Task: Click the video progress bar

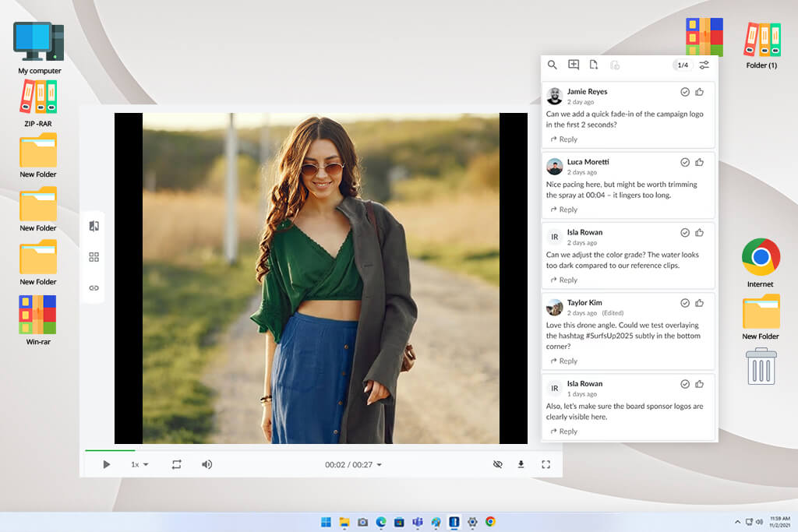Action: pos(323,451)
